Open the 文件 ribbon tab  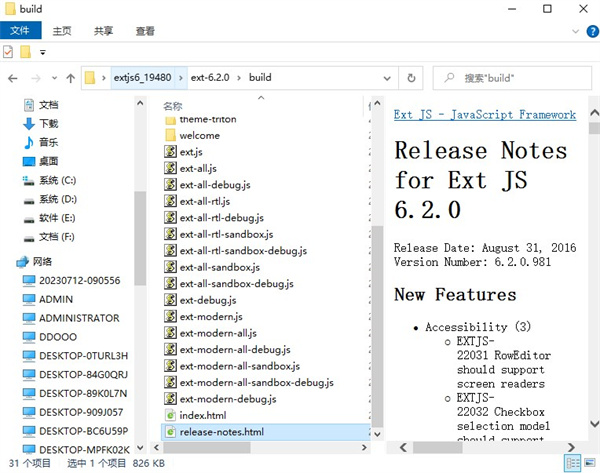pos(20,30)
